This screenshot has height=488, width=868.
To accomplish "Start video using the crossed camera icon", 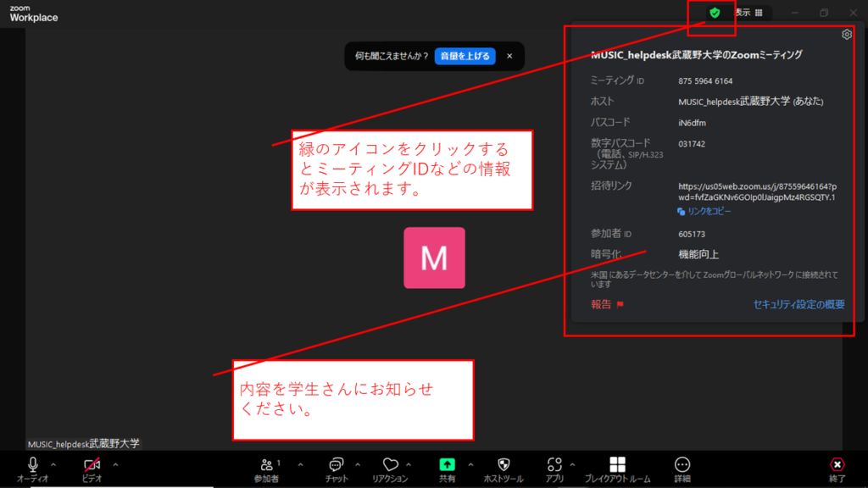I will [x=92, y=464].
